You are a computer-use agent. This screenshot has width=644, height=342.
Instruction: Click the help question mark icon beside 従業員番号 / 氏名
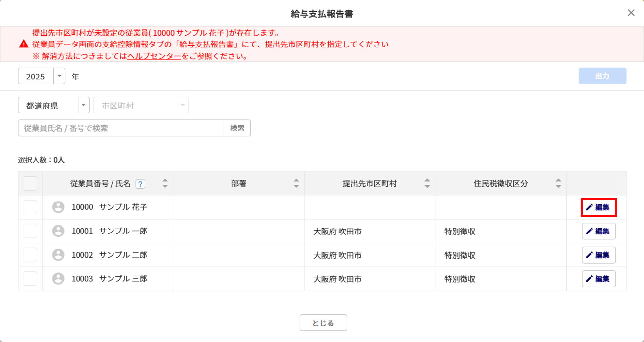pos(140,184)
